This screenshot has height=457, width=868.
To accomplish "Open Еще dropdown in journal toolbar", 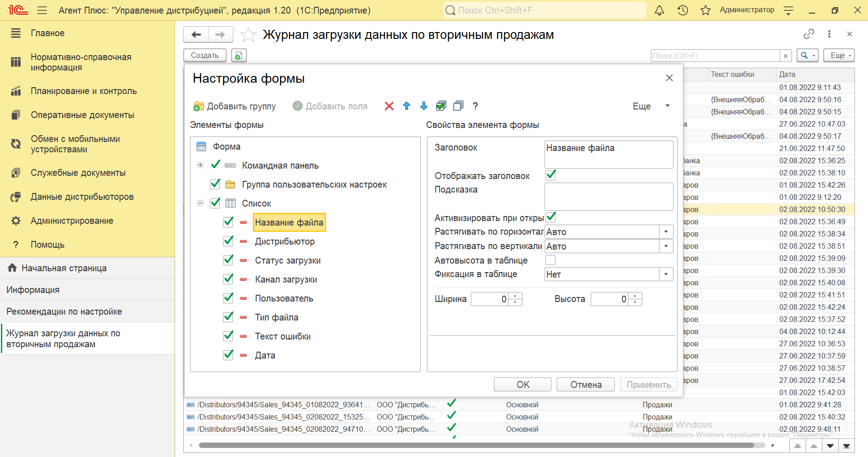I will coord(839,55).
